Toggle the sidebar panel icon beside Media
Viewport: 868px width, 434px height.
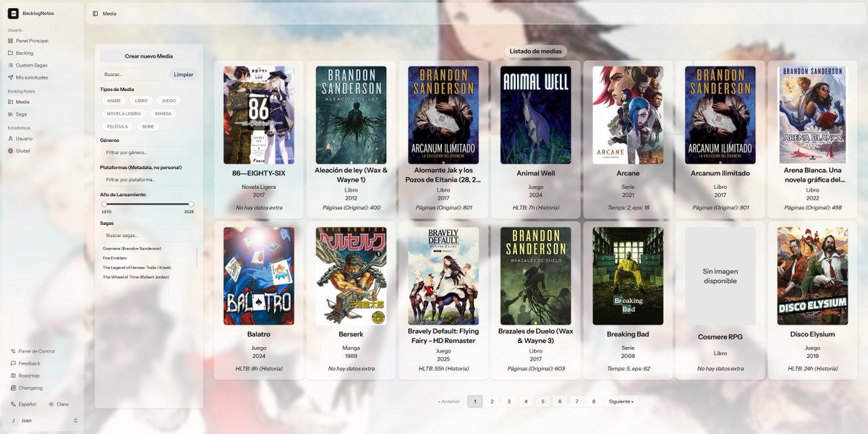click(x=95, y=14)
